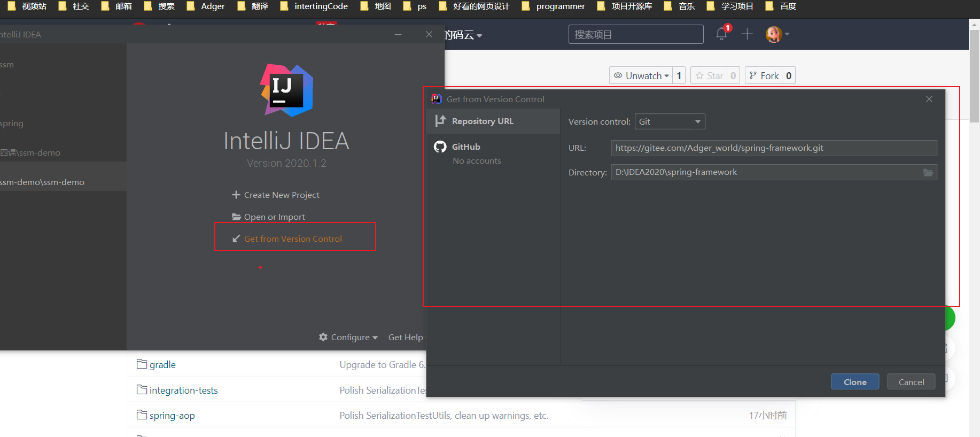Open the intertingCode bookmark folder
This screenshot has width=980, height=437.
[x=314, y=6]
